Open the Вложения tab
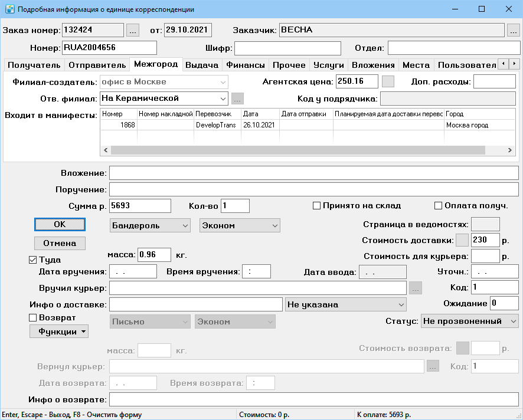The width and height of the screenshot is (523, 420). pyautogui.click(x=373, y=65)
